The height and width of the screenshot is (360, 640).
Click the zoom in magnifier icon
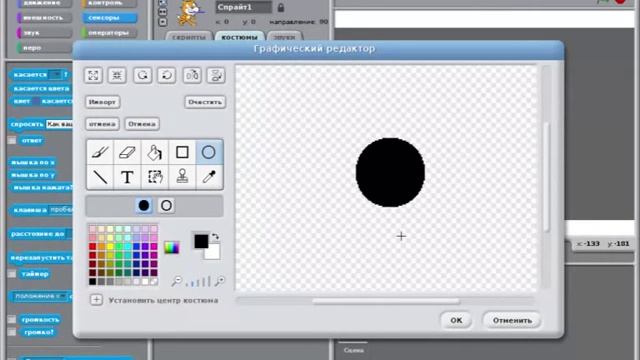click(220, 281)
